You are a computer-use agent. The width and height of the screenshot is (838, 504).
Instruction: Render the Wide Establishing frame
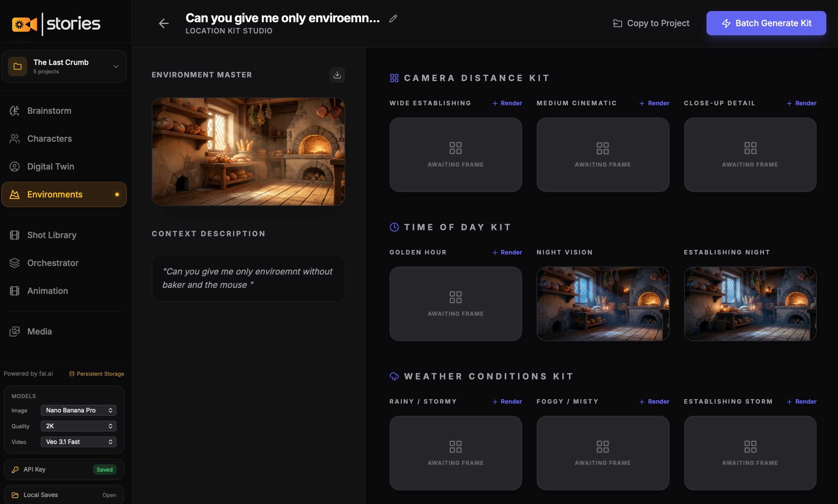pyautogui.click(x=507, y=103)
